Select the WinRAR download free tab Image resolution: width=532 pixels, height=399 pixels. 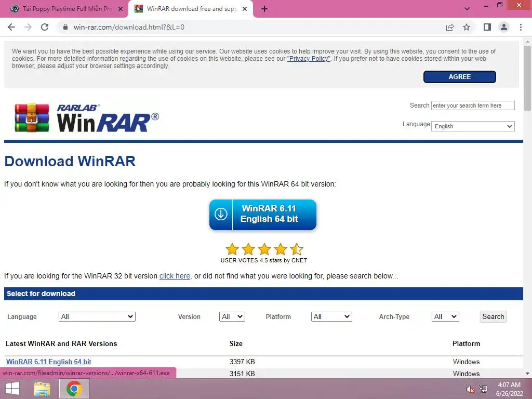(191, 9)
